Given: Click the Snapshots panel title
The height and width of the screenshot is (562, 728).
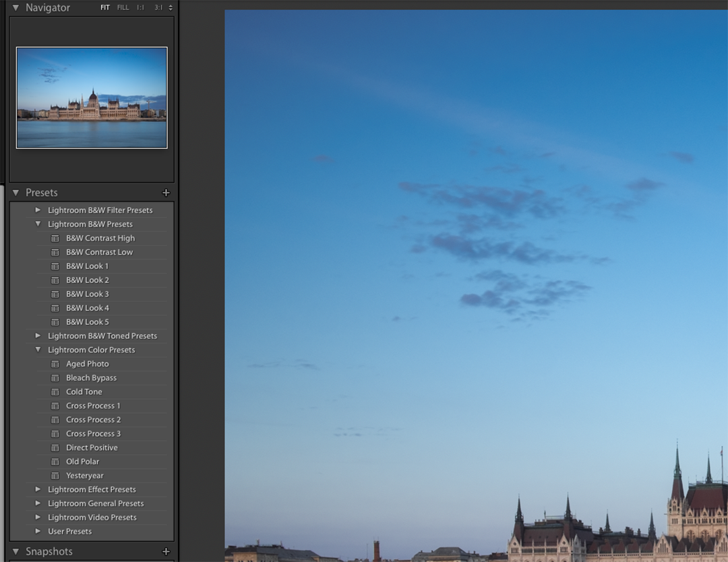Looking at the screenshot, I should (x=49, y=551).
